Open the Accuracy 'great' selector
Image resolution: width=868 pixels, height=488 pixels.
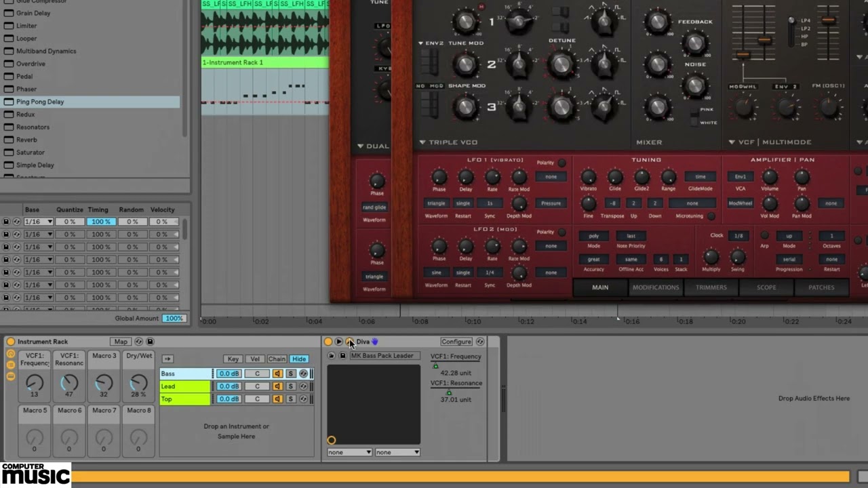click(594, 259)
